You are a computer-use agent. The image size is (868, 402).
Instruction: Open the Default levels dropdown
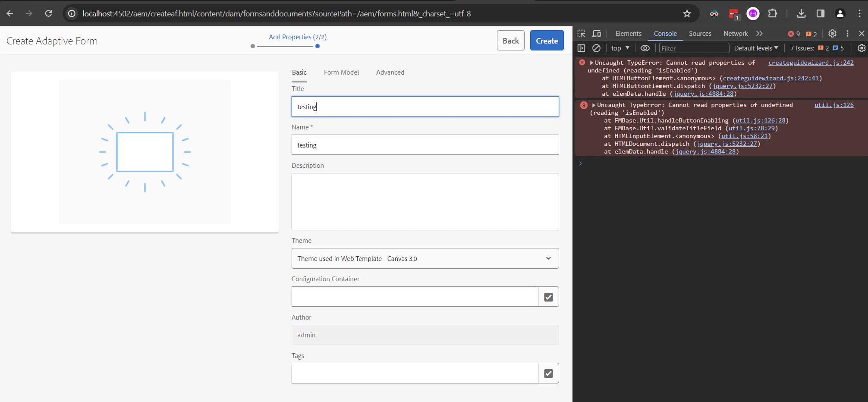[x=756, y=48]
